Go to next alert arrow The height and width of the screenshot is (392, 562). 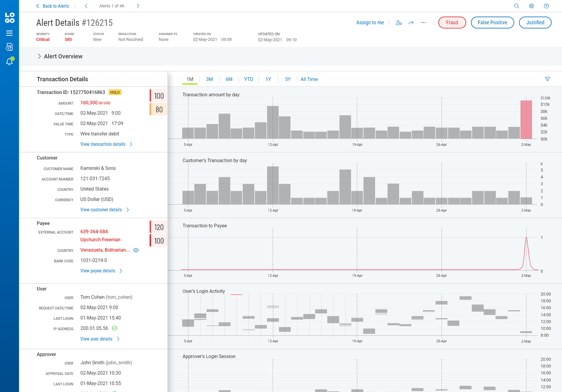(138, 6)
